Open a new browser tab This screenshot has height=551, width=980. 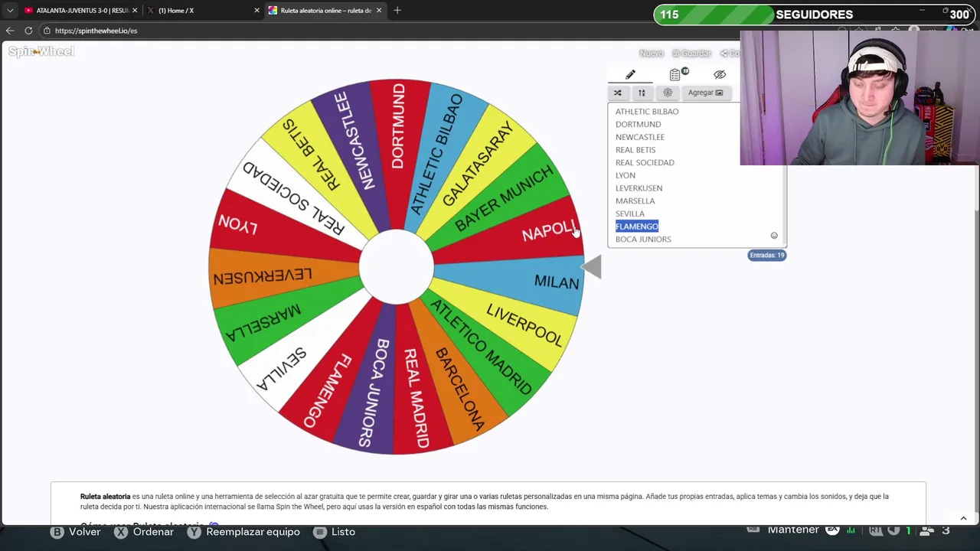click(397, 11)
